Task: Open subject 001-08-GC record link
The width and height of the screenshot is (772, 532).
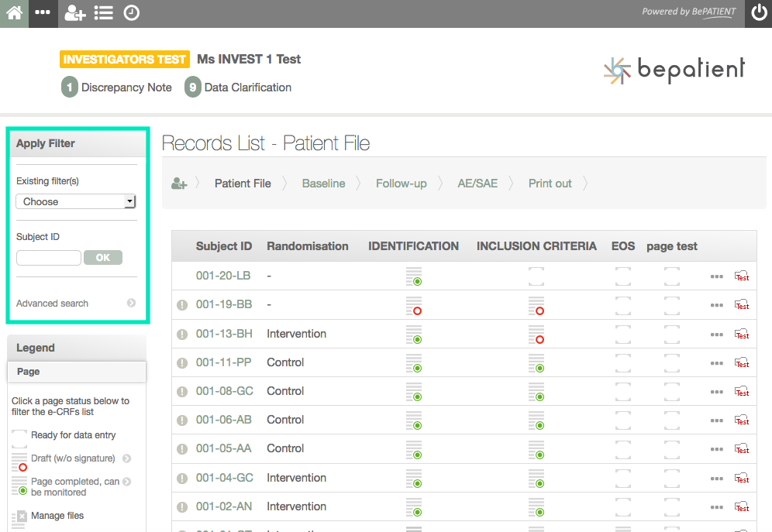Action: pos(224,391)
